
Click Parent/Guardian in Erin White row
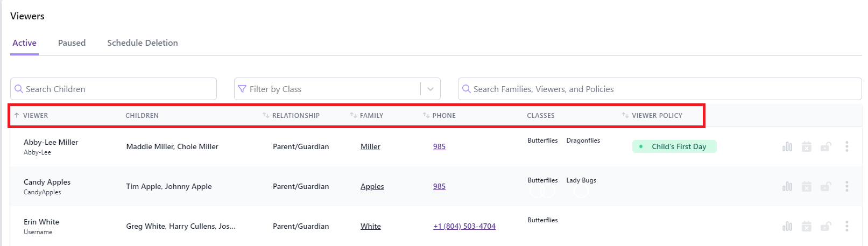301,226
